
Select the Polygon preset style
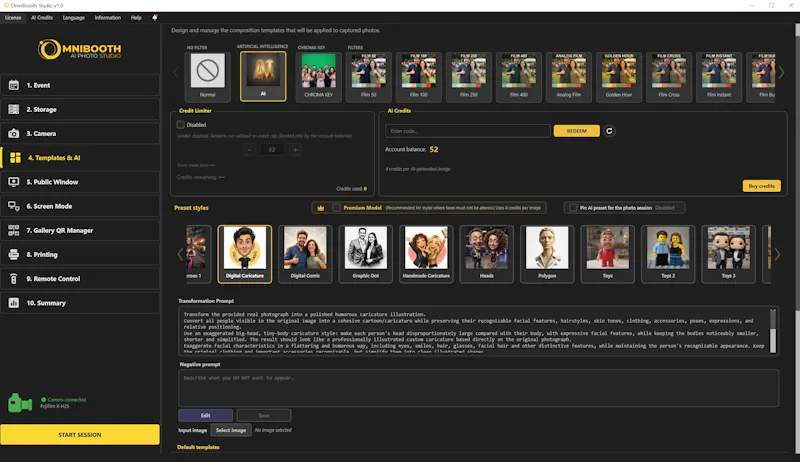[547, 254]
